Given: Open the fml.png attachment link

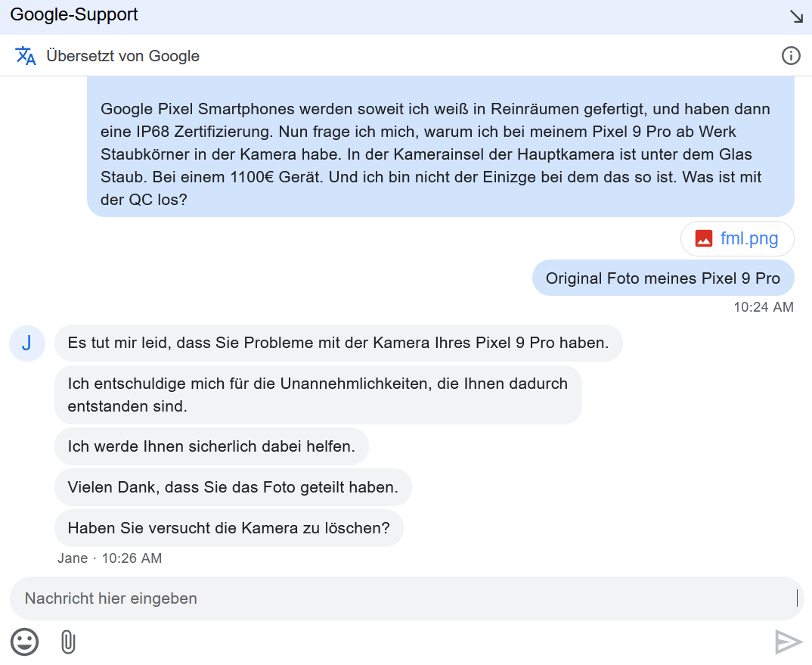Looking at the screenshot, I should click(x=748, y=239).
